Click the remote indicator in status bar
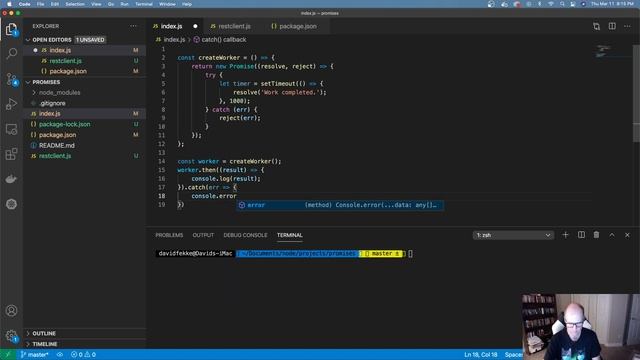Viewport: 640px width, 360px height. (x=7, y=354)
